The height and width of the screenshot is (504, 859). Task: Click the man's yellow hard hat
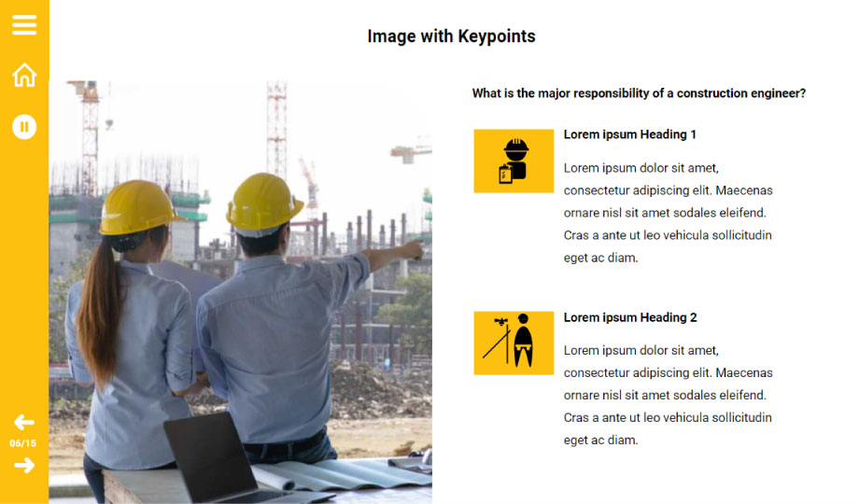263,202
